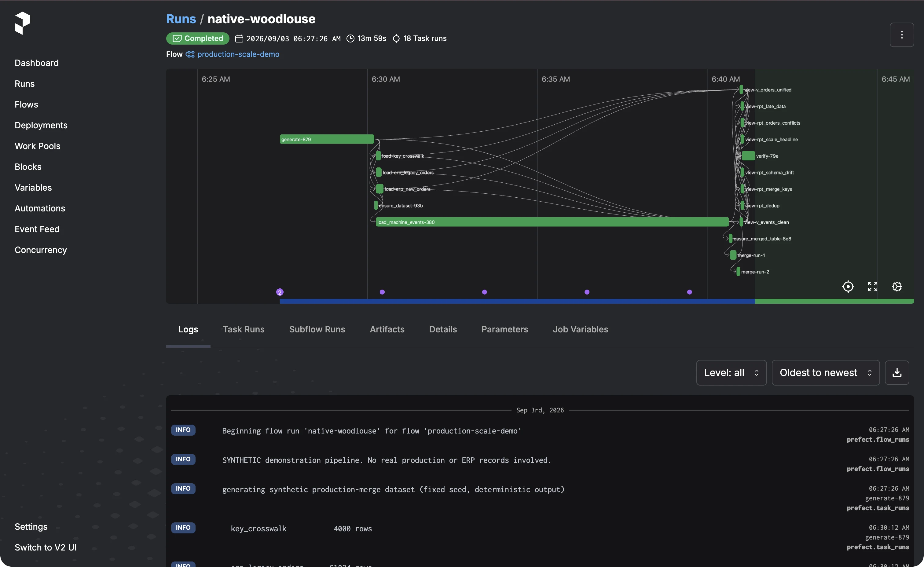Click the clock icon beside 13m 59s

[x=350, y=38]
